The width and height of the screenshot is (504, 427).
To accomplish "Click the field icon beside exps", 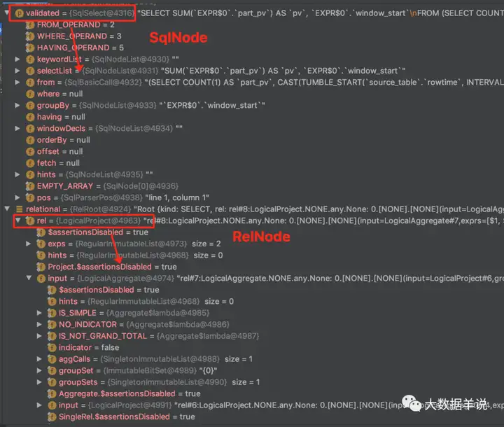I will tap(41, 244).
